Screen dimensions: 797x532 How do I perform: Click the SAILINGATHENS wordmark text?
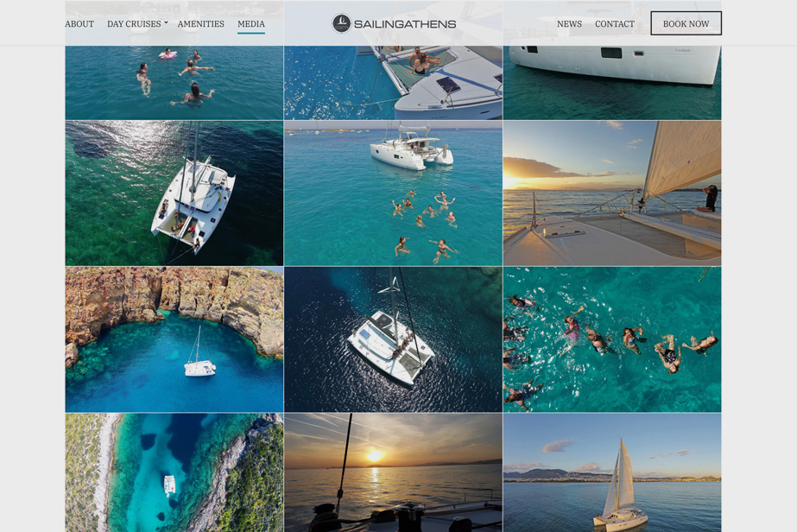[x=405, y=24]
